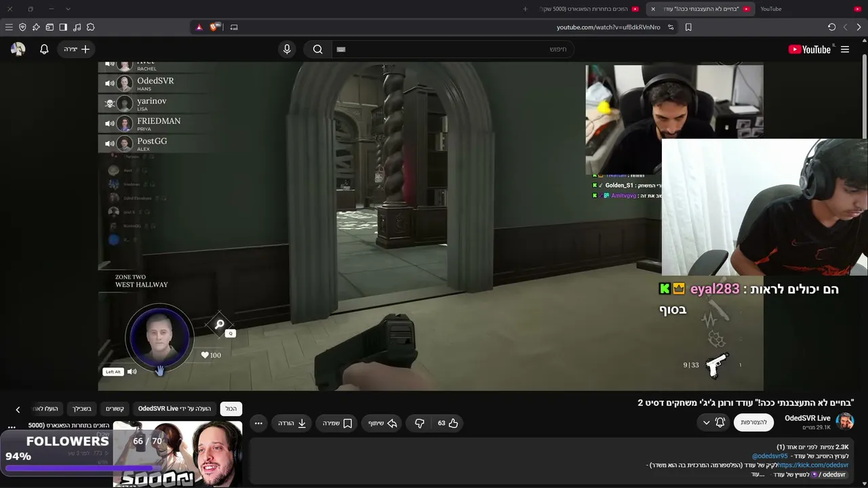Open site settings icon beside the URL
868x488 pixels.
click(x=671, y=27)
